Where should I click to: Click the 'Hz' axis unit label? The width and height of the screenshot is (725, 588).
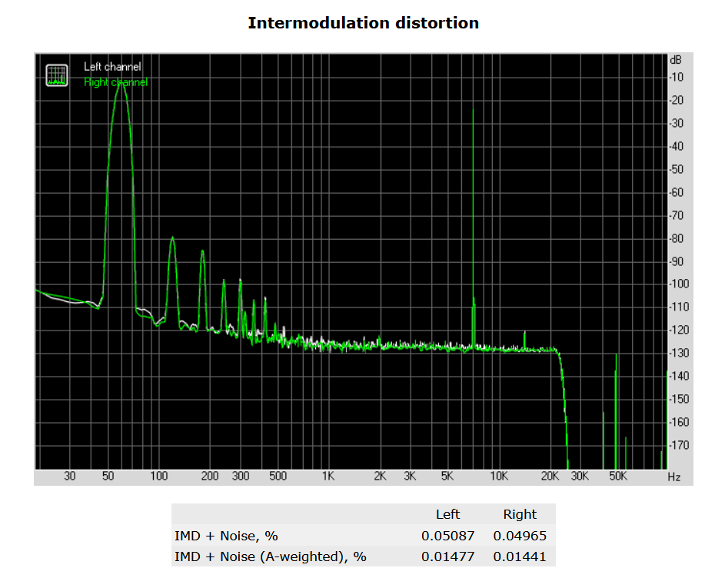673,477
